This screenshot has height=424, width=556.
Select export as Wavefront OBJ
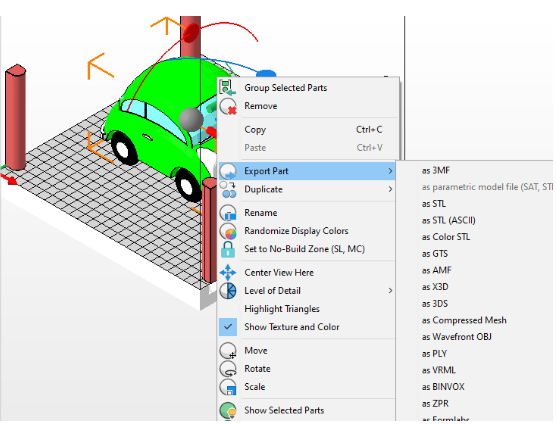click(456, 337)
